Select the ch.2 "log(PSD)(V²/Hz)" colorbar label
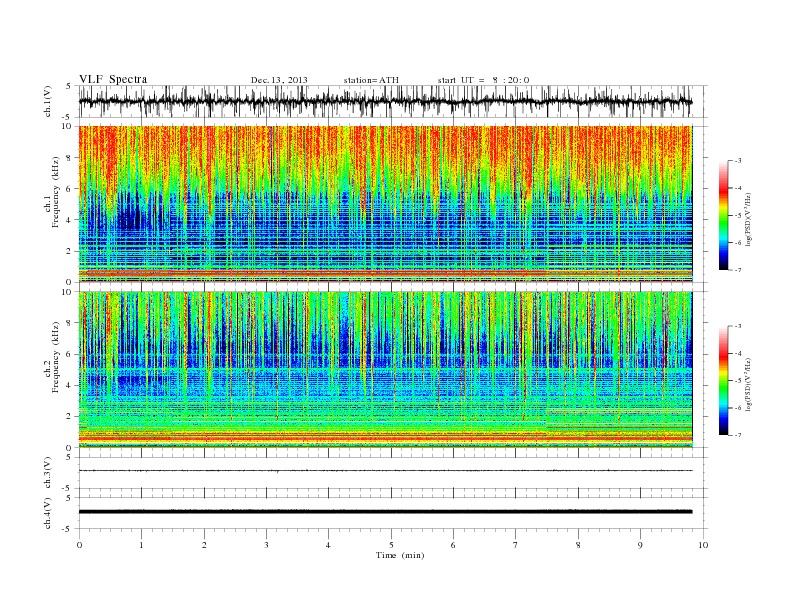This screenshot has width=792, height=612. (748, 384)
